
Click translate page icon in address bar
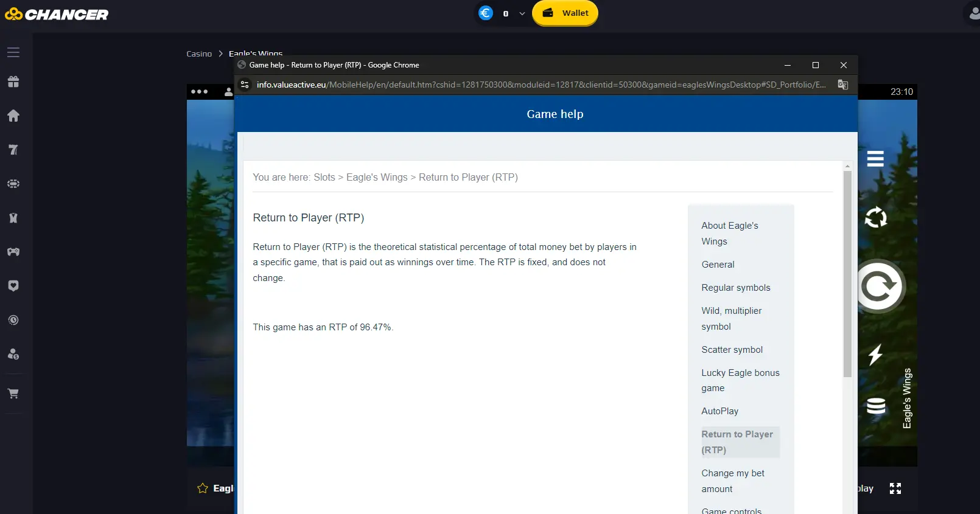tap(843, 85)
